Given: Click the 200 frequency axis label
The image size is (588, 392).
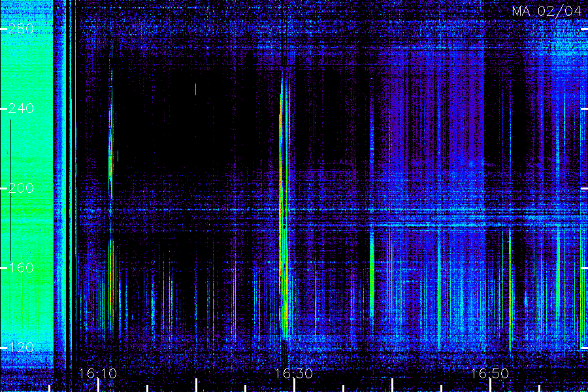Looking at the screenshot, I should pos(21,188).
